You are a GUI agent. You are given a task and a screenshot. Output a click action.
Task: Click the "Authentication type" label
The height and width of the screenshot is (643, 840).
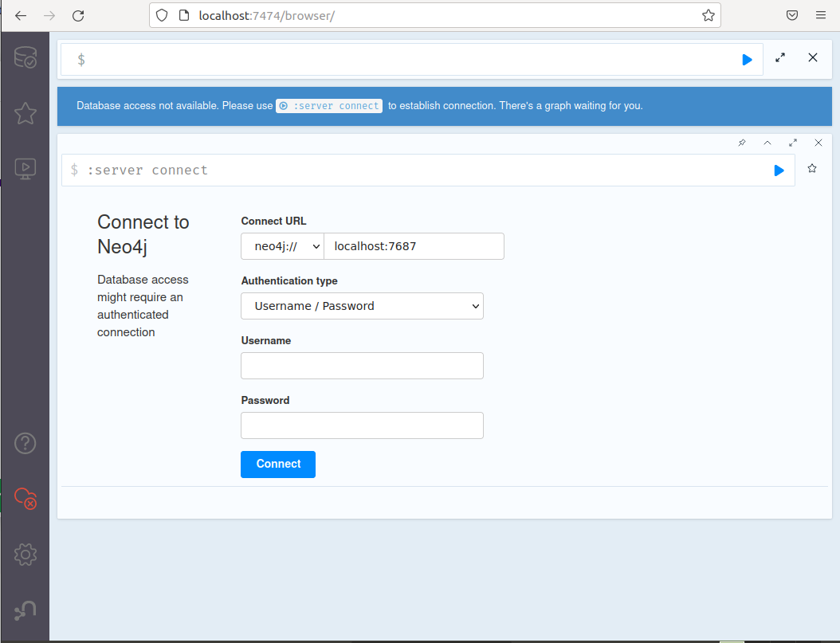coord(289,280)
